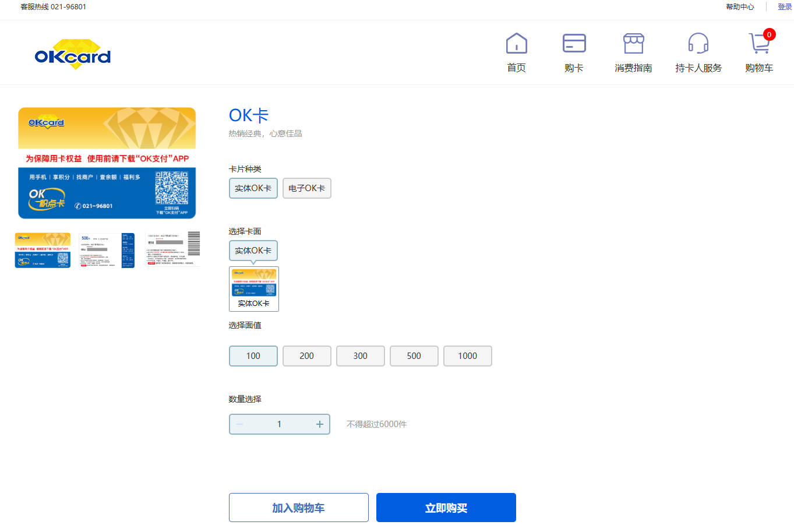Select the 首页 menu label

(517, 68)
